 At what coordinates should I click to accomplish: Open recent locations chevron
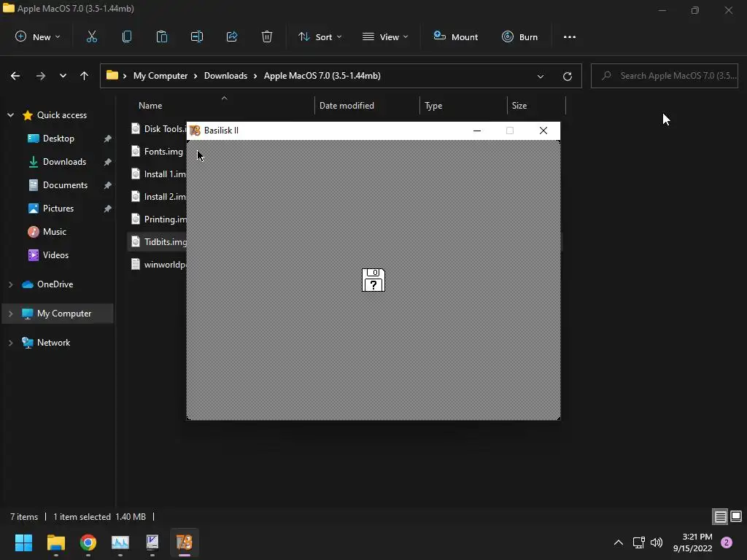[63, 76]
